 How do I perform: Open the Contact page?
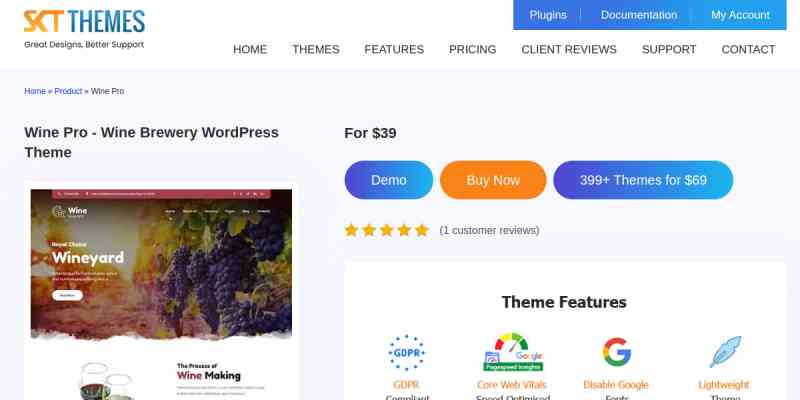(x=748, y=49)
